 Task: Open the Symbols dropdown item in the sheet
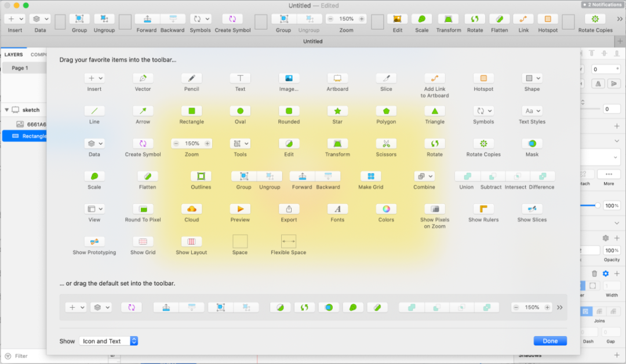click(483, 111)
